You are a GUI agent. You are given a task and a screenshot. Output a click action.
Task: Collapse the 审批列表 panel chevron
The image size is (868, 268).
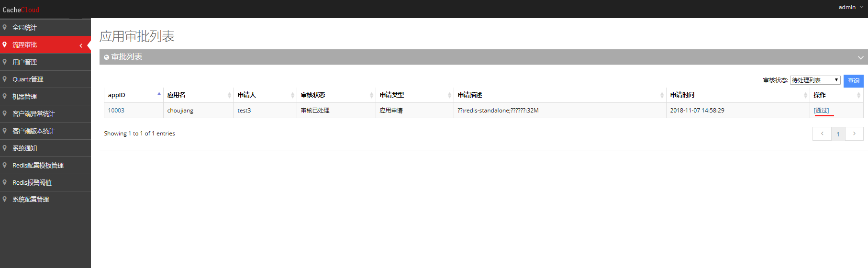861,57
